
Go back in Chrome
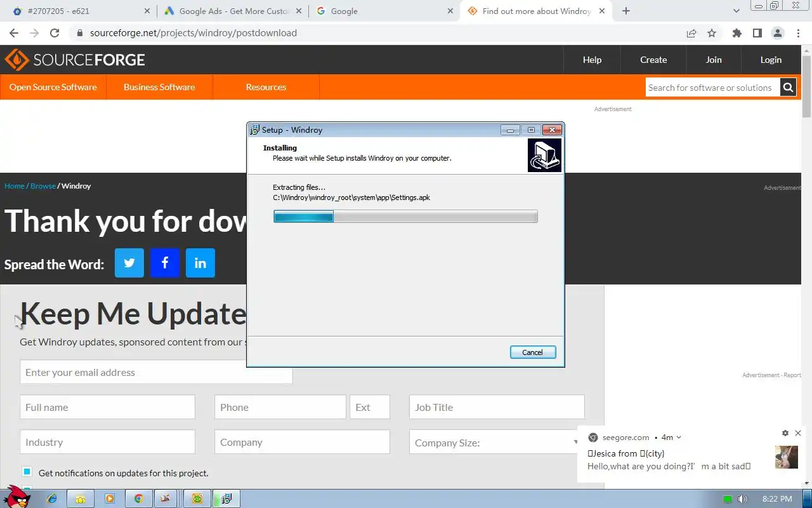[x=14, y=33]
